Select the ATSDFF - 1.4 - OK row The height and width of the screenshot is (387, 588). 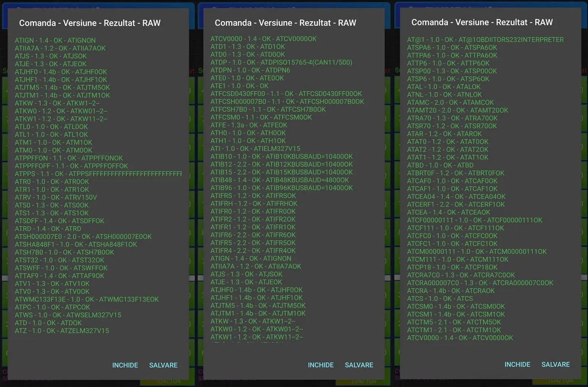click(x=59, y=221)
